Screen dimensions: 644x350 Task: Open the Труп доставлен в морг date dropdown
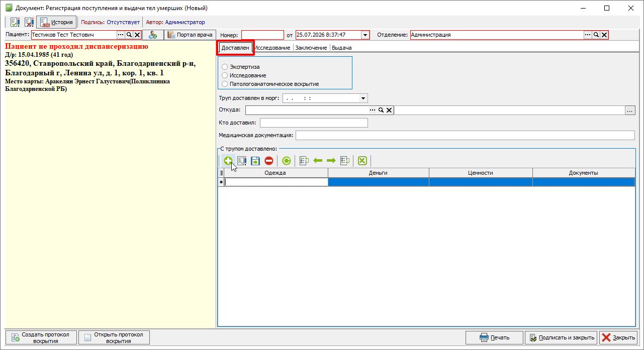pyautogui.click(x=363, y=98)
